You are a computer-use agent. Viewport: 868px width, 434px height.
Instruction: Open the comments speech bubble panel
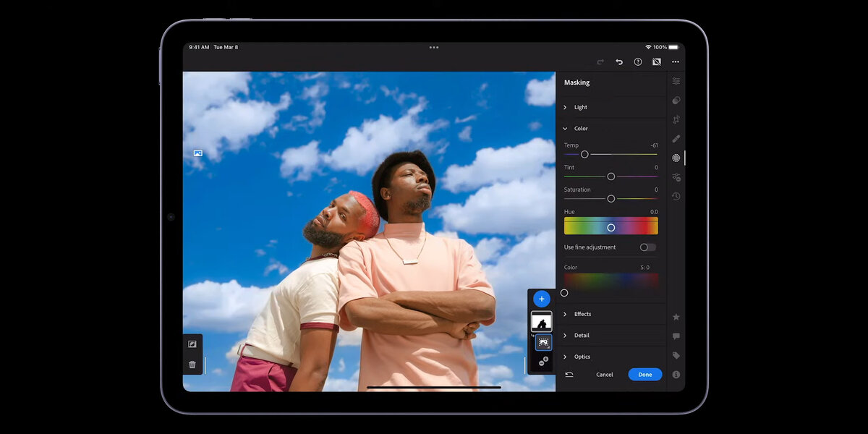point(676,336)
